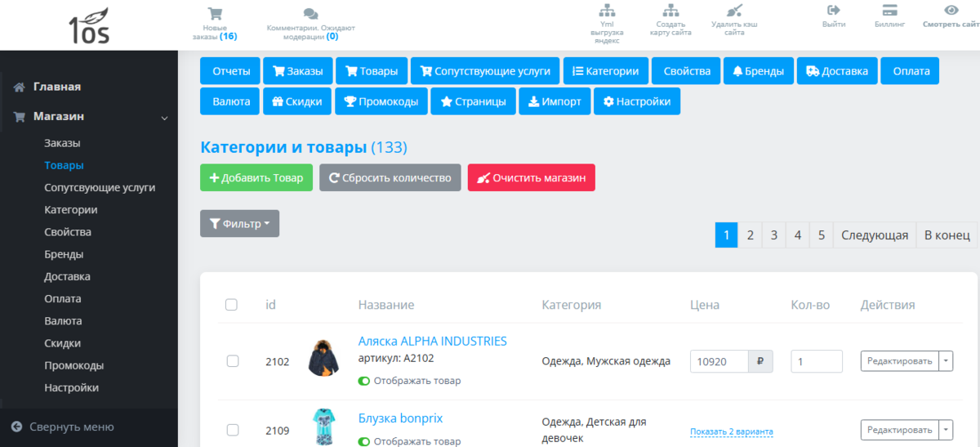Open new orders cart icon in header
980x447 pixels.
[216, 14]
